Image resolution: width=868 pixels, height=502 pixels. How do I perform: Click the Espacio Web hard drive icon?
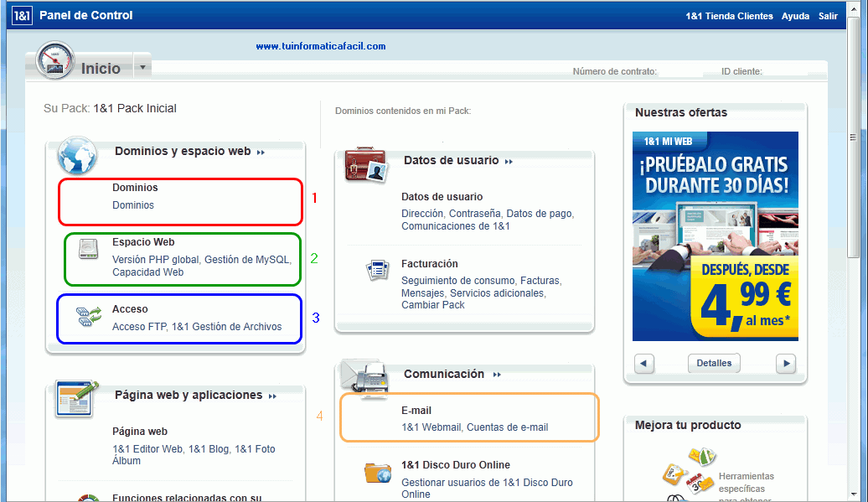(88, 249)
